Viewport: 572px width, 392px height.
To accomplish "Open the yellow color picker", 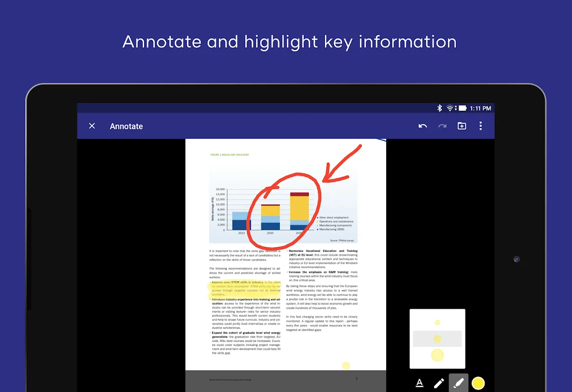I will click(478, 383).
